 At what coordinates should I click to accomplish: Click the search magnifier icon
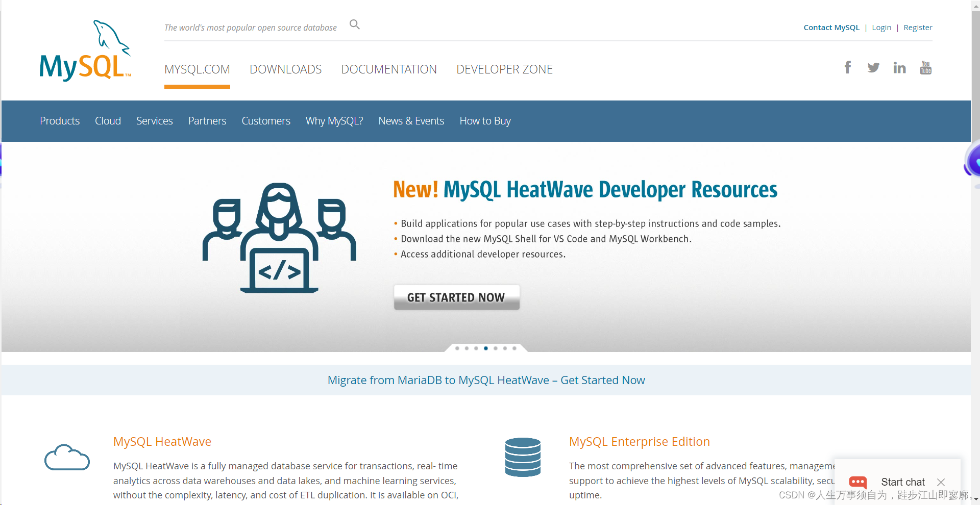(x=354, y=24)
